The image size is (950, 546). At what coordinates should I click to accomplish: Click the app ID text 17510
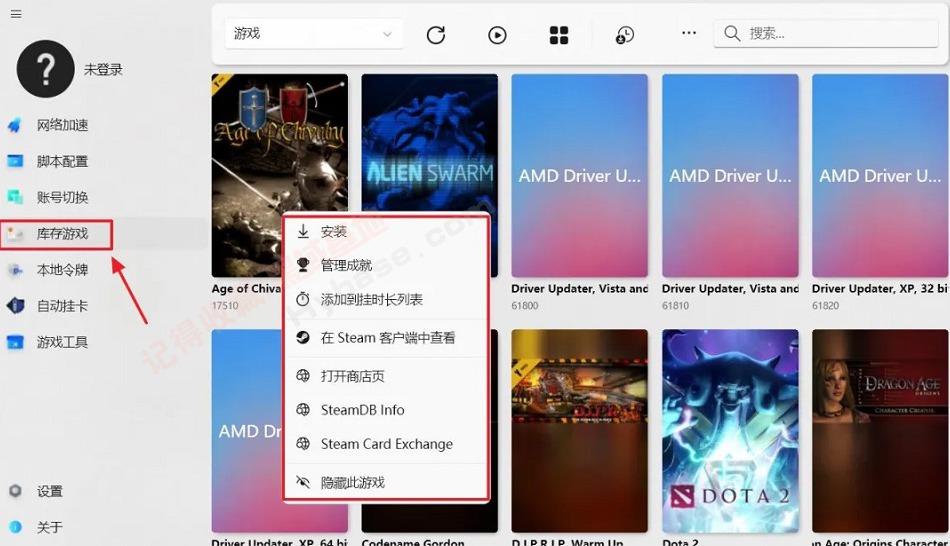coord(225,306)
